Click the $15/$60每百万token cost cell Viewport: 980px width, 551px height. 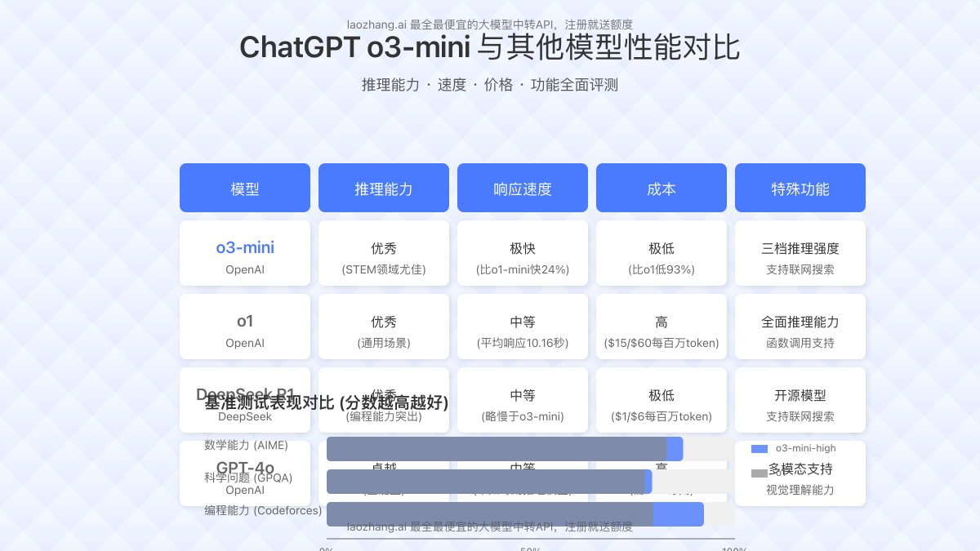point(661,327)
